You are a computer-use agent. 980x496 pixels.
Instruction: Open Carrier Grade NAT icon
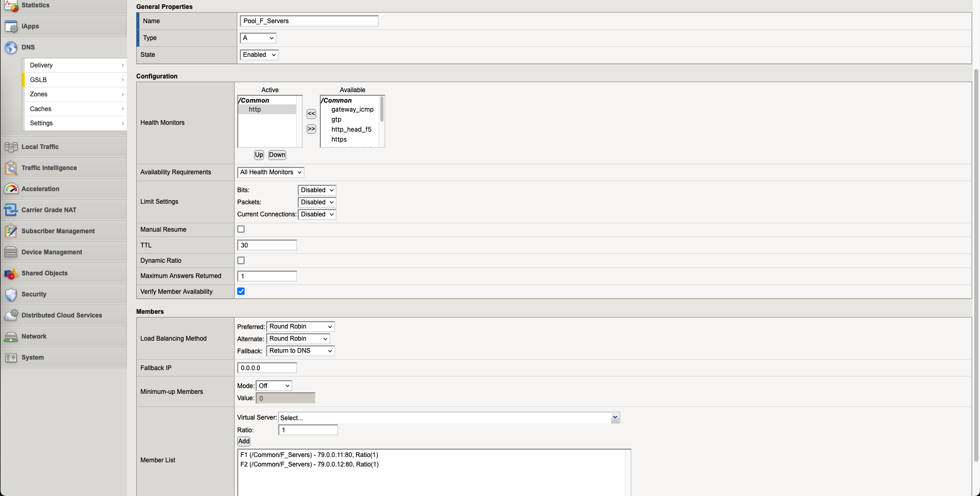(x=11, y=210)
